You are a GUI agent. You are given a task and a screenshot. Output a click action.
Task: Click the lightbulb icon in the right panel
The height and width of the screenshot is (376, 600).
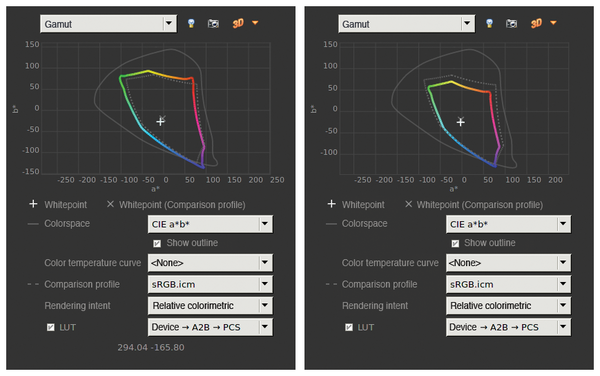click(x=489, y=23)
